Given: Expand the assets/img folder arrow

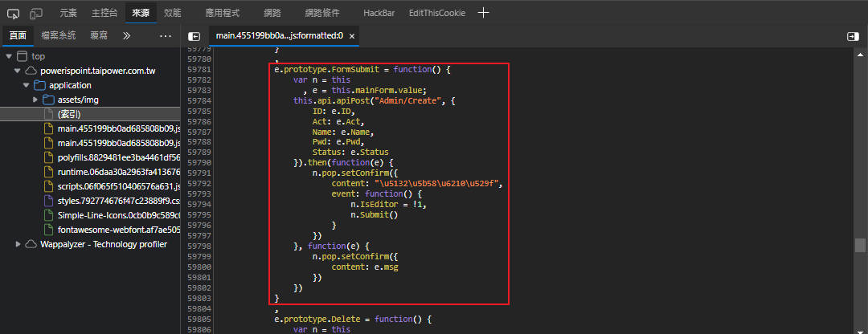Looking at the screenshot, I should pyautogui.click(x=35, y=100).
